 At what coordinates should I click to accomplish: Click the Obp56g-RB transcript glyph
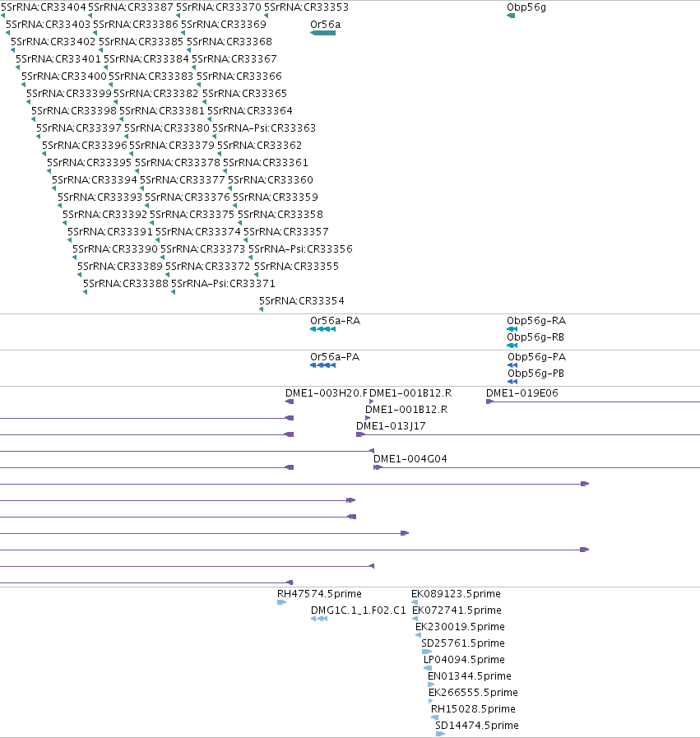pyautogui.click(x=512, y=346)
